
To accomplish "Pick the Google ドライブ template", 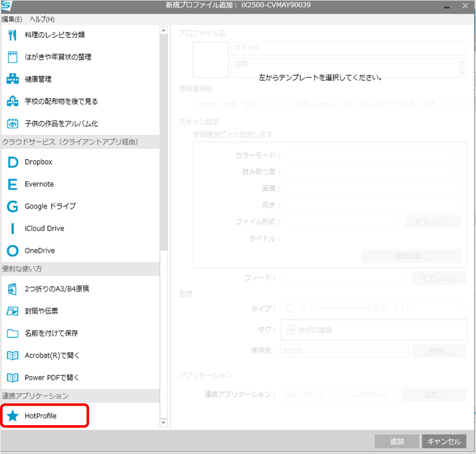I will 50,206.
